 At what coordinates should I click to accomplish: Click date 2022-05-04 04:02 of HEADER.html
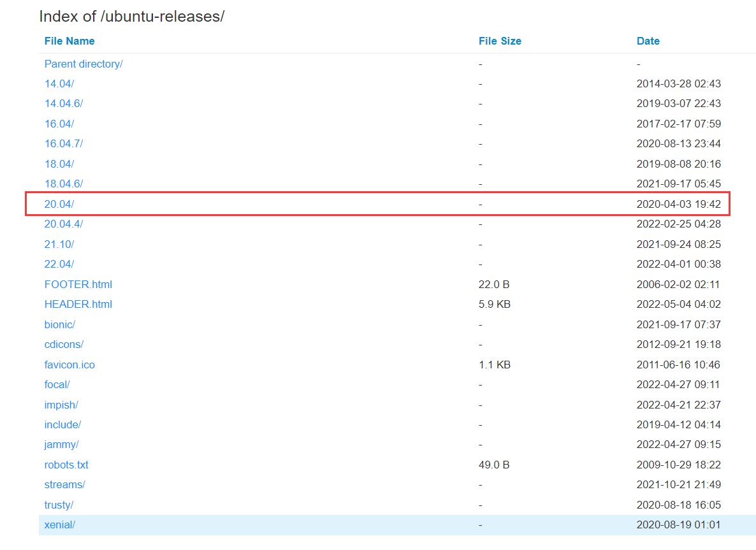pos(678,304)
